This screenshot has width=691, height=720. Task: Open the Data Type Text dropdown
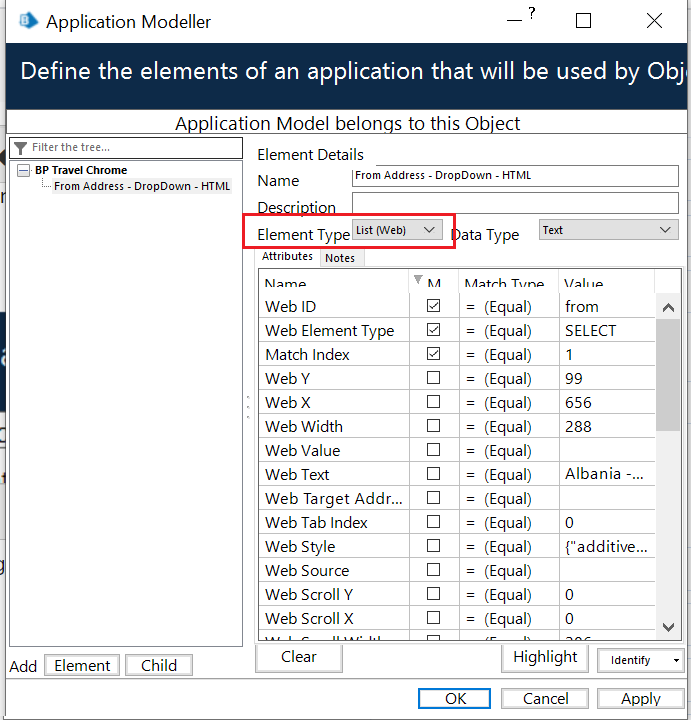coord(608,230)
